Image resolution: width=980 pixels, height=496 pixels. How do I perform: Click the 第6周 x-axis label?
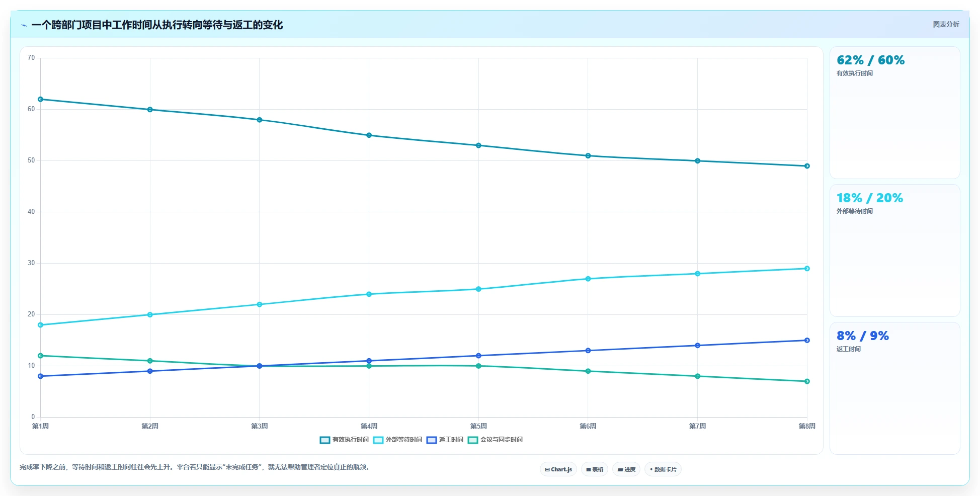(588, 426)
